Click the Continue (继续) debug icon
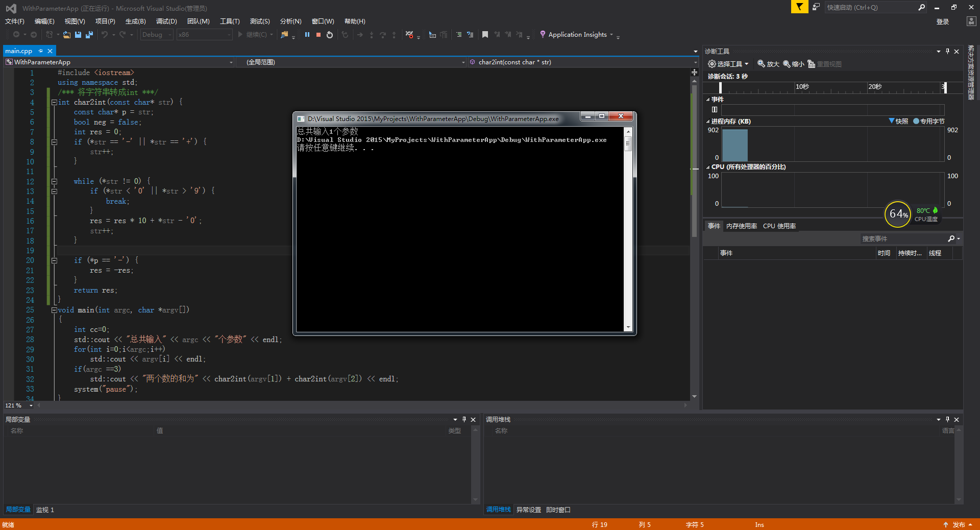Screen dimensions: 980x530 click(240, 35)
